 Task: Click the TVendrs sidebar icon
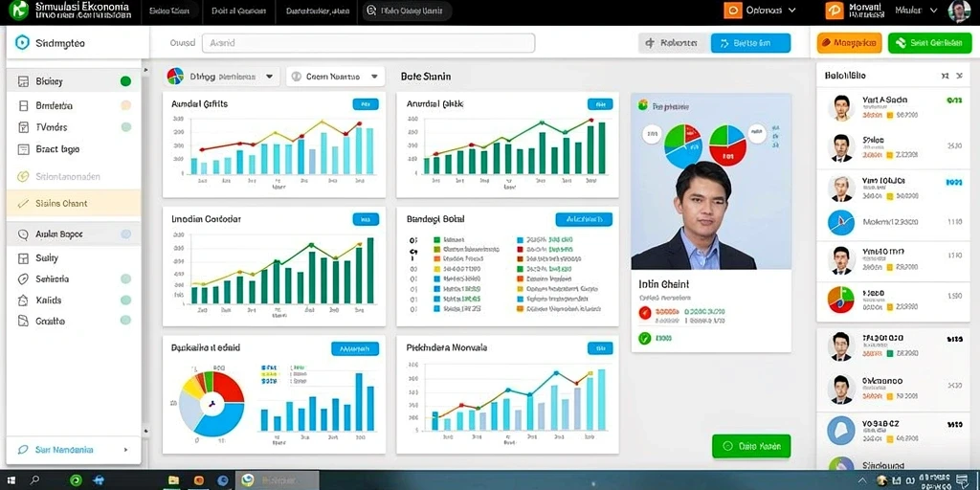pyautogui.click(x=24, y=127)
